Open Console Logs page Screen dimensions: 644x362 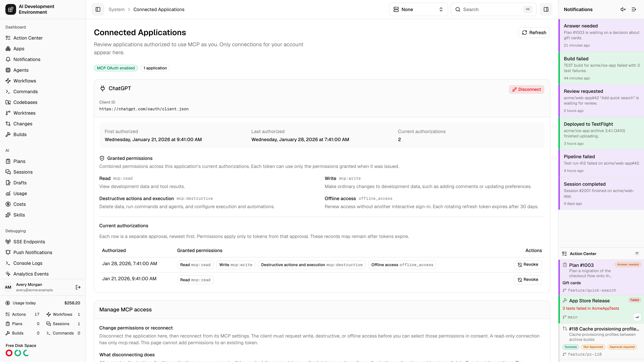tap(43, 263)
